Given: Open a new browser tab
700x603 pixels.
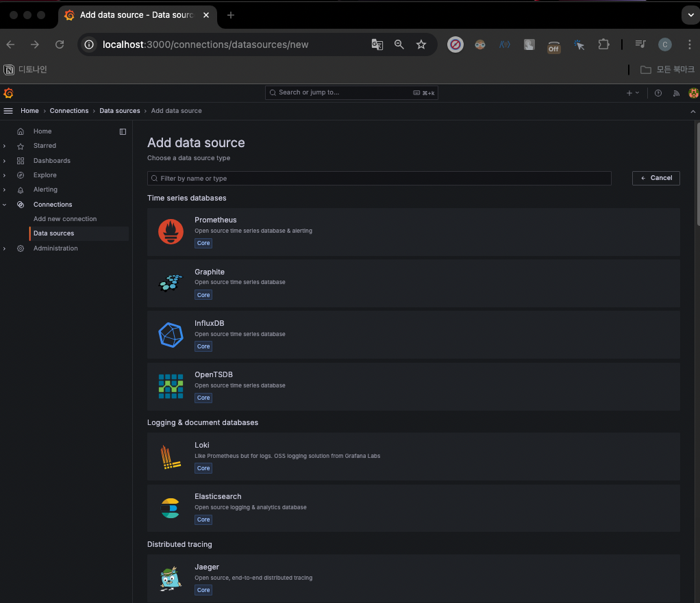Looking at the screenshot, I should coord(230,15).
